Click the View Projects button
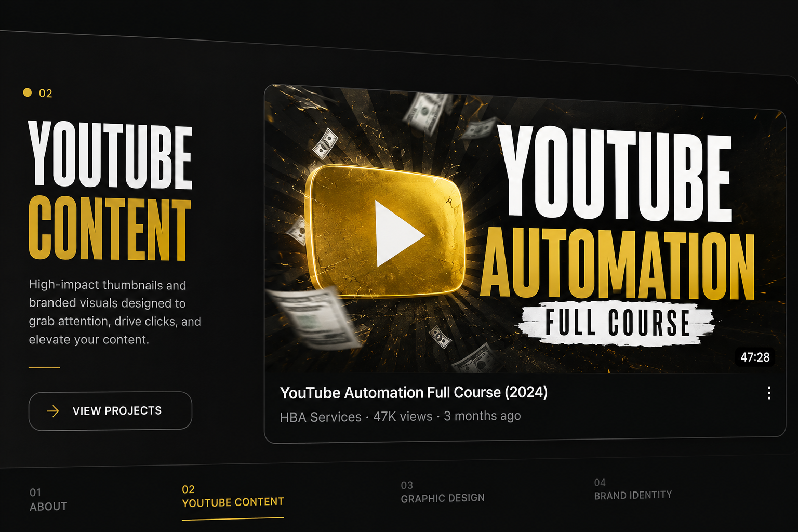Viewport: 798px width, 532px height. (x=110, y=411)
